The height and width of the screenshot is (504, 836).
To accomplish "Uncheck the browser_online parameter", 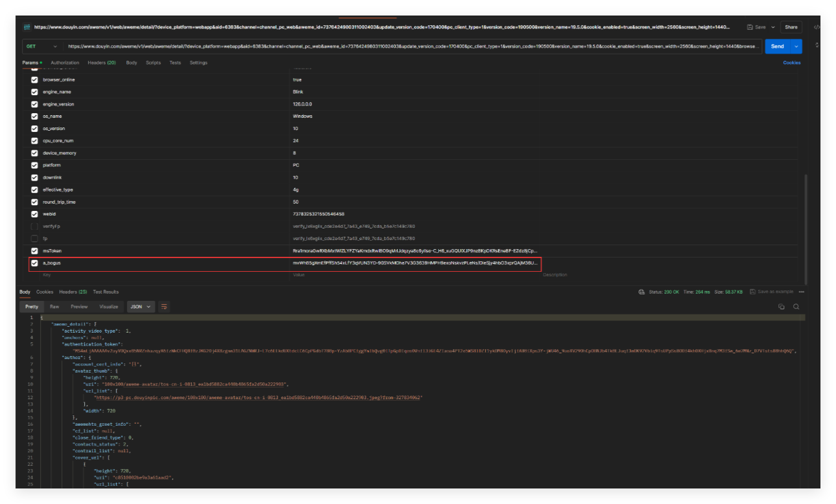I will tap(35, 80).
